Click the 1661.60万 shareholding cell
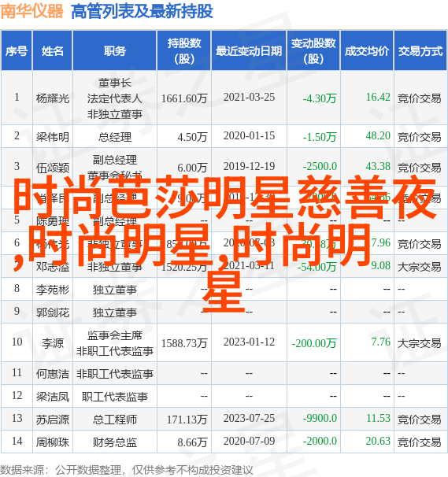Image resolution: width=448 pixels, height=477 pixels. coord(184,98)
